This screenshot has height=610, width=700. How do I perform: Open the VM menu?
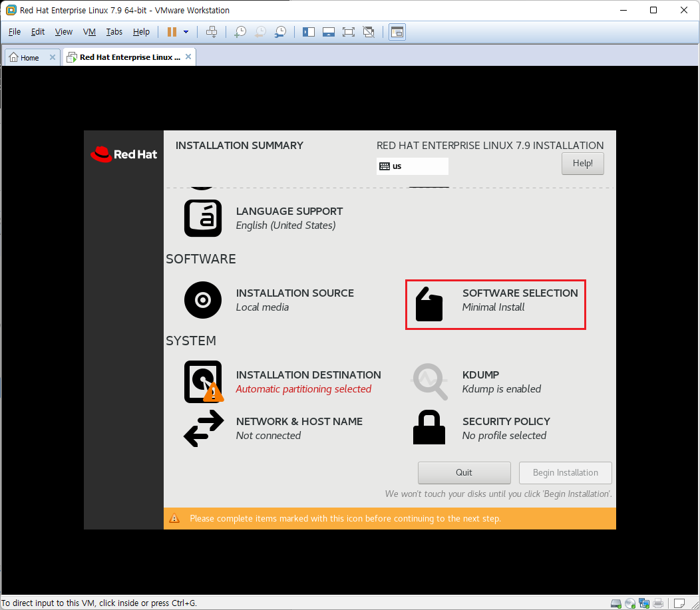pos(89,32)
